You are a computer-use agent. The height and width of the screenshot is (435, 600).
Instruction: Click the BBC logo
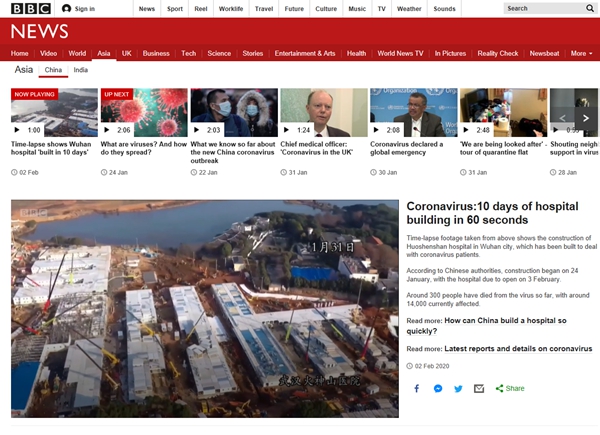tap(30, 8)
